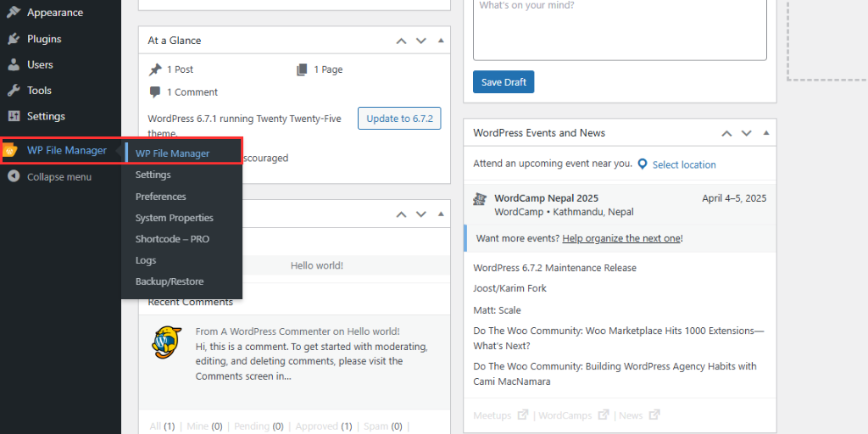
Task: Click the Save Draft button
Action: (x=504, y=82)
